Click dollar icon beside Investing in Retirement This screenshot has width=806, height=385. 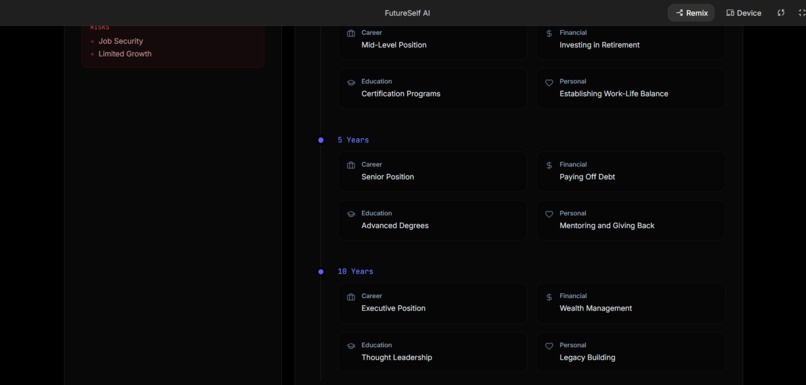point(549,33)
